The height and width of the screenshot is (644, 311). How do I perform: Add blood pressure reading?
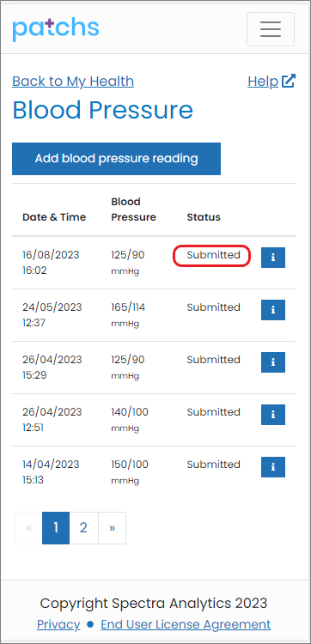(x=116, y=159)
